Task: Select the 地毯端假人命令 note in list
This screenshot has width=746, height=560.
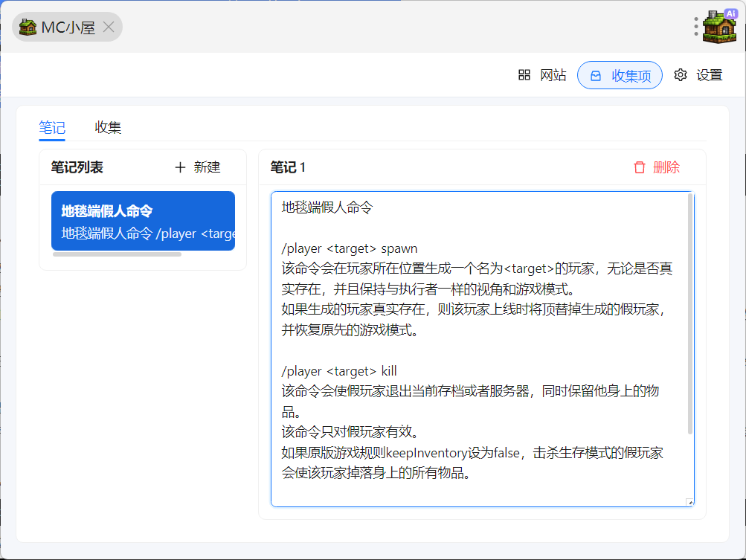Action: click(x=143, y=221)
